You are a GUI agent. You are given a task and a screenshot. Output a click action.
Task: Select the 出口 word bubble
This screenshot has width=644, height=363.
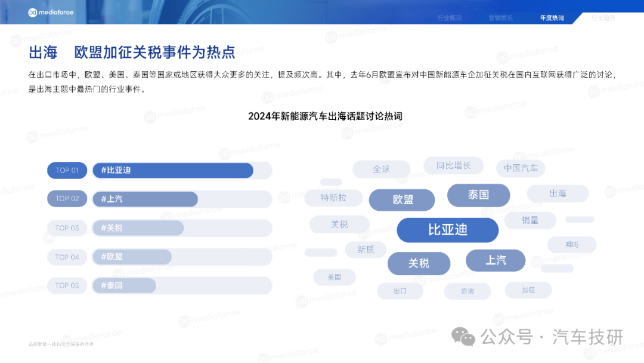[400, 291]
